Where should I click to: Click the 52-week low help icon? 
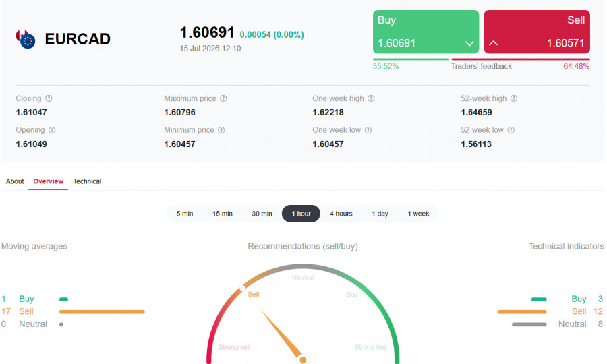tap(511, 130)
